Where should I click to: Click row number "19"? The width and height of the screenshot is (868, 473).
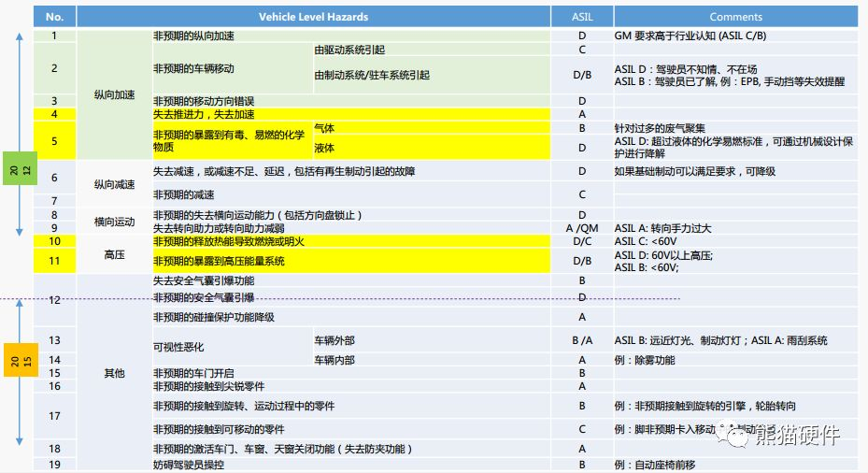(x=54, y=465)
